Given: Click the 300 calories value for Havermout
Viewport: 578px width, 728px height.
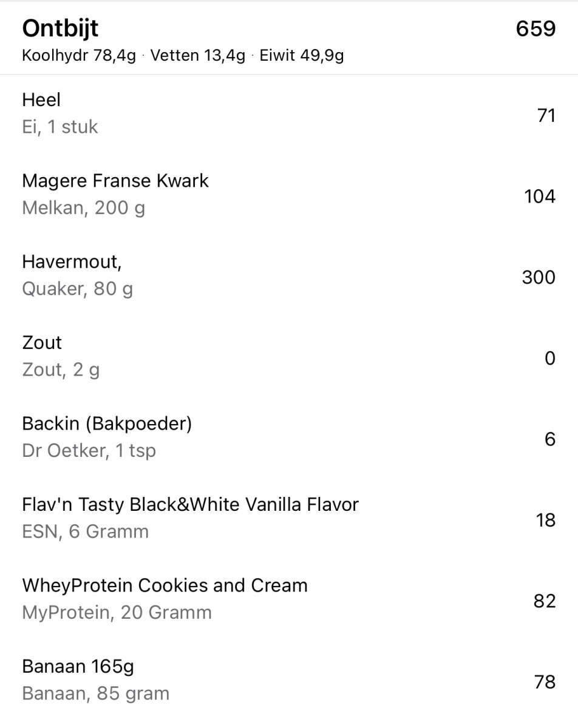Looking at the screenshot, I should 539,277.
